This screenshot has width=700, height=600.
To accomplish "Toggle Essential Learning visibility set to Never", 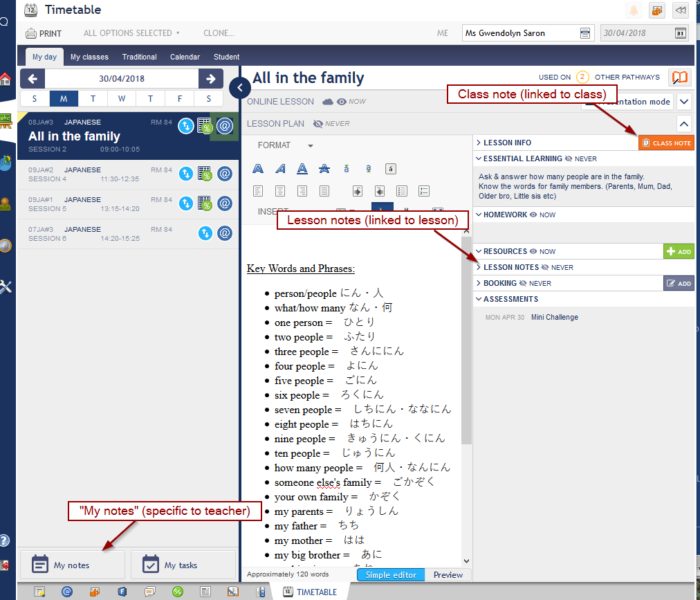I will (x=569, y=159).
